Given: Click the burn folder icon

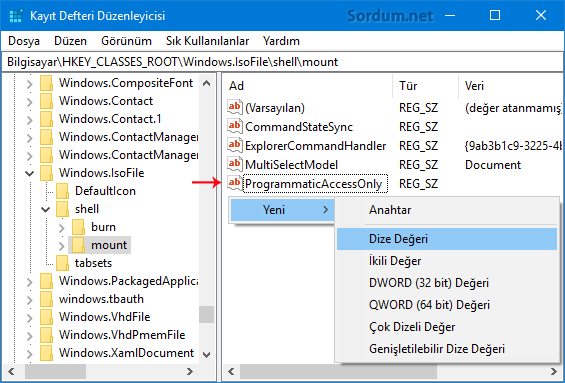Looking at the screenshot, I should (x=78, y=227).
